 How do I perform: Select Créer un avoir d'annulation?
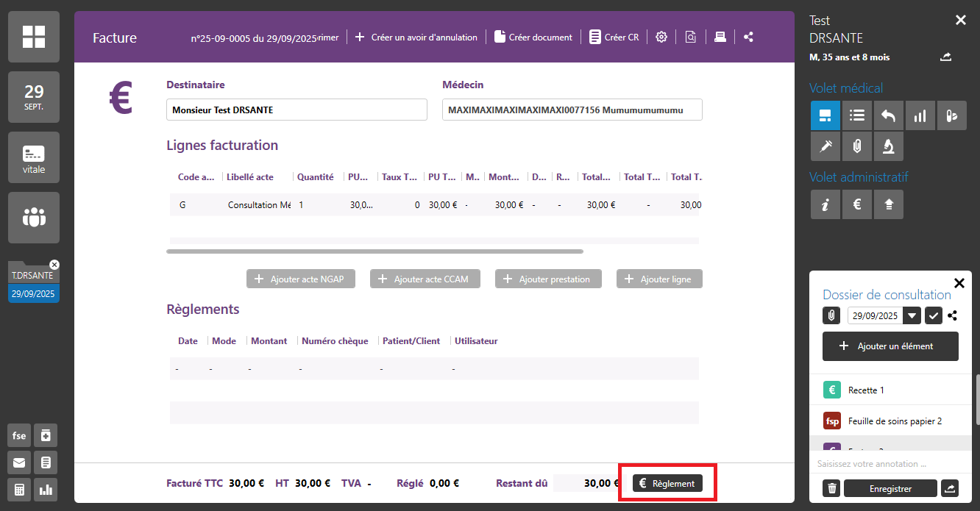coord(416,37)
